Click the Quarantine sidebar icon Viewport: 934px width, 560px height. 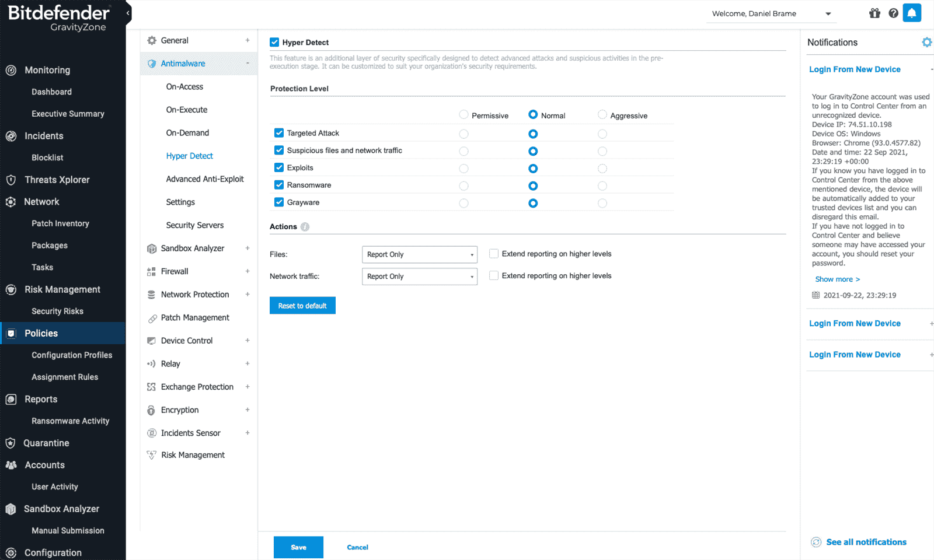(x=11, y=443)
